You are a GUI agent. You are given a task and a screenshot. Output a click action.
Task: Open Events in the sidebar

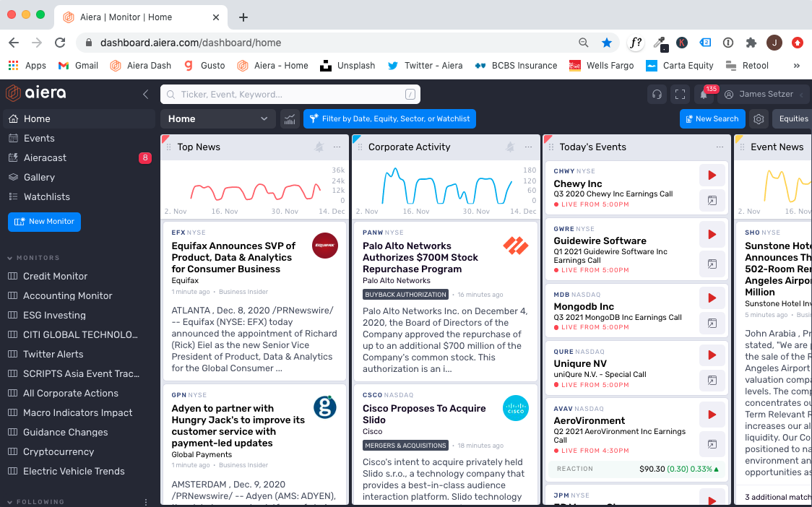(79, 138)
